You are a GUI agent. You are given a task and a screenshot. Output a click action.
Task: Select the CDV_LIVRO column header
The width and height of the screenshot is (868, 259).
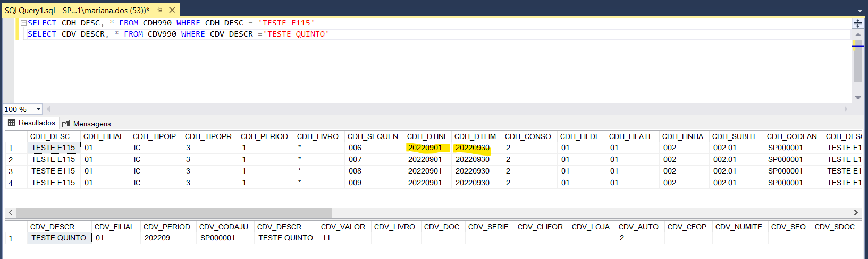click(x=395, y=227)
